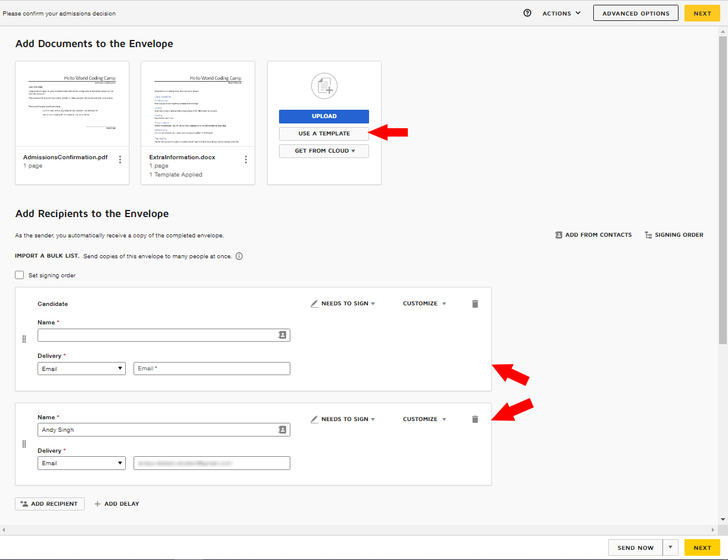
Task: Open the SIGNING ORDER icon
Action: 649,235
